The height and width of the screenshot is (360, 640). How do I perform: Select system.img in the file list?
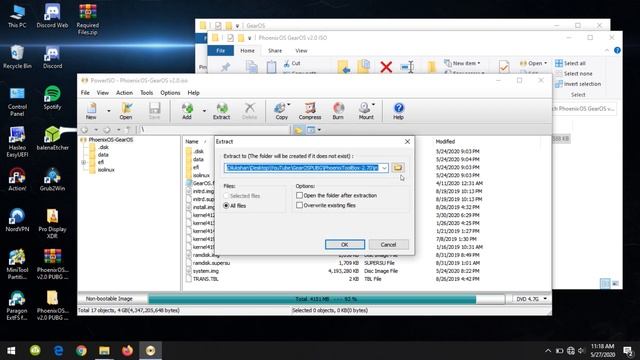click(x=206, y=271)
